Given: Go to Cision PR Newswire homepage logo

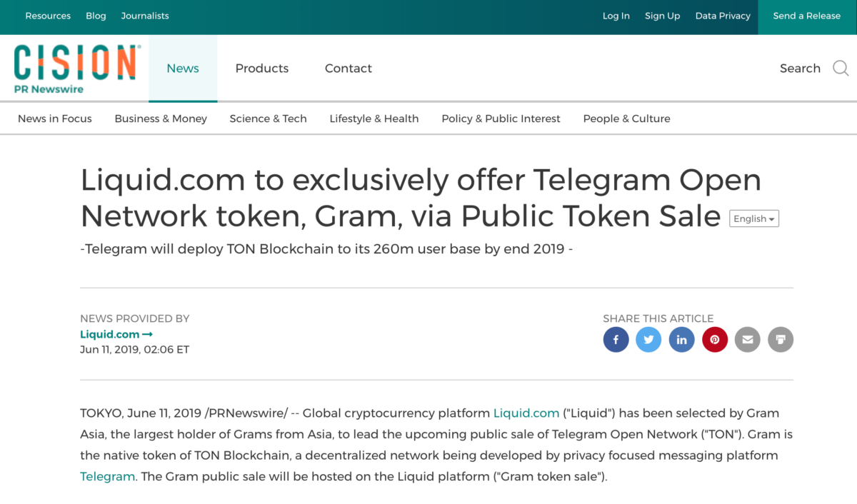Looking at the screenshot, I should click(x=76, y=69).
